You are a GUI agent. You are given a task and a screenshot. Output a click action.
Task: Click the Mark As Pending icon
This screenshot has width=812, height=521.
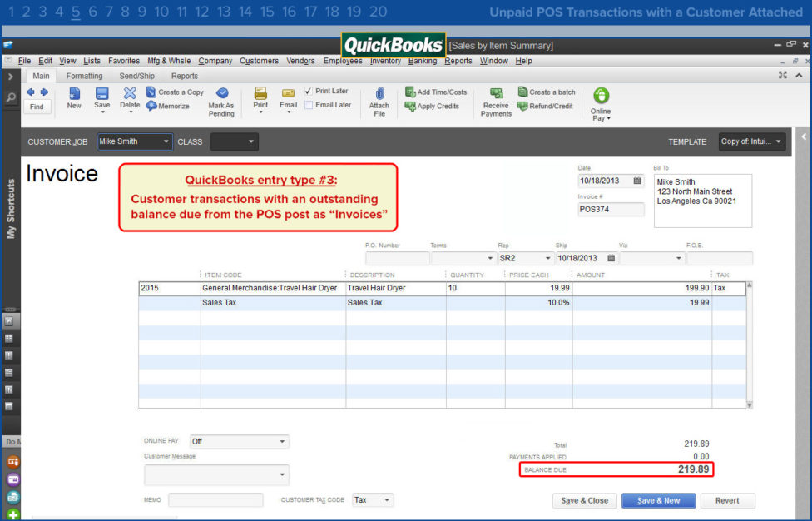[221, 93]
